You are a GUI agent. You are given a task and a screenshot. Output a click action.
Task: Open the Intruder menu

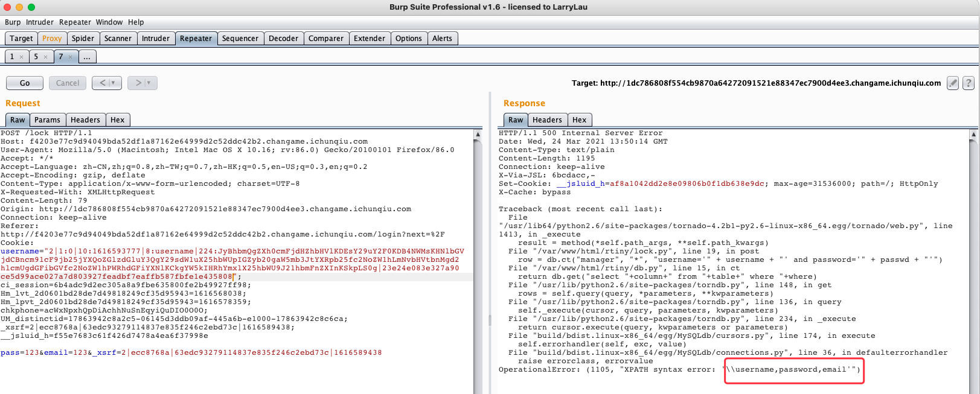(40, 22)
